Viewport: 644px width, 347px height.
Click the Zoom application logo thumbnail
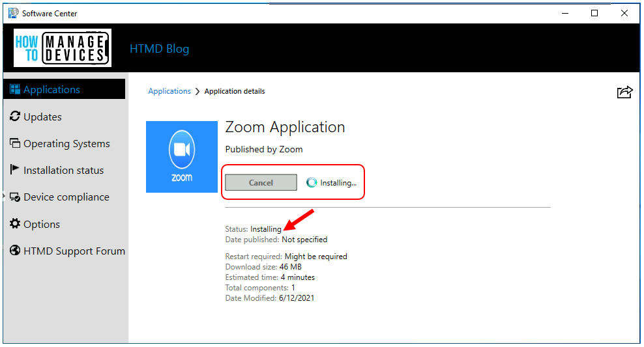[x=182, y=157]
